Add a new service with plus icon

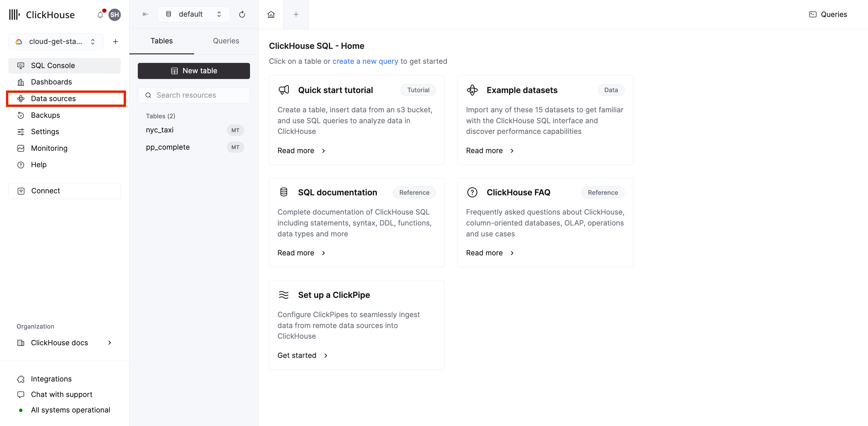(115, 41)
